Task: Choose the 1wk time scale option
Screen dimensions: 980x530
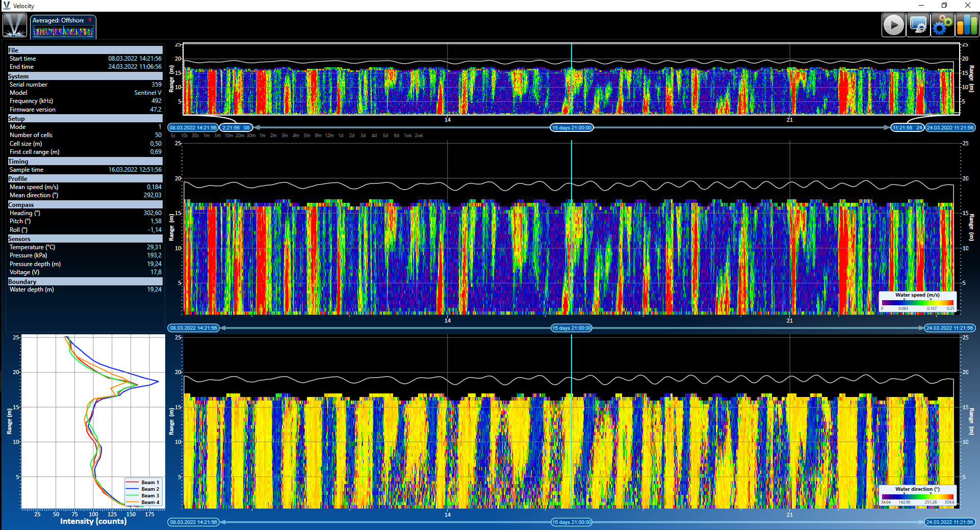Action: (408, 136)
